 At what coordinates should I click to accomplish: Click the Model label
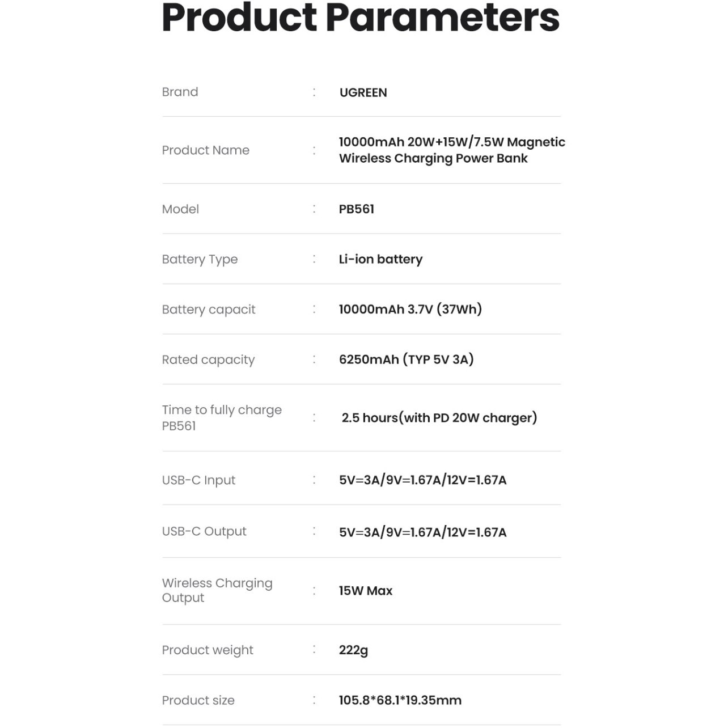[180, 209]
